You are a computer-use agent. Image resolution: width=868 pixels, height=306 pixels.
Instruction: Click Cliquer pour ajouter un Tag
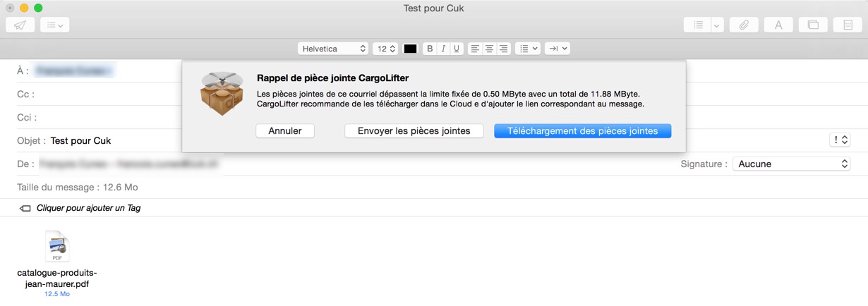pyautogui.click(x=88, y=208)
